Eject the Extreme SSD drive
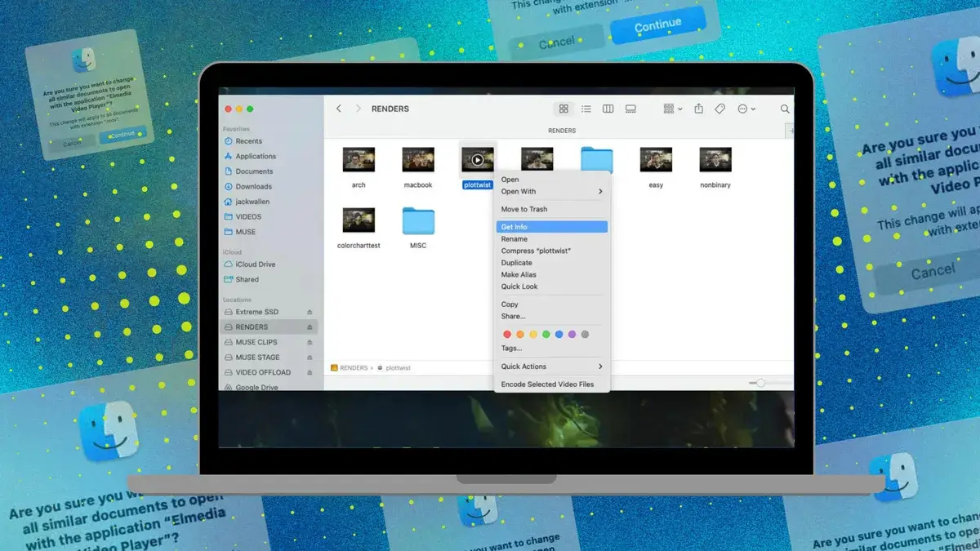The image size is (980, 551). [x=310, y=312]
